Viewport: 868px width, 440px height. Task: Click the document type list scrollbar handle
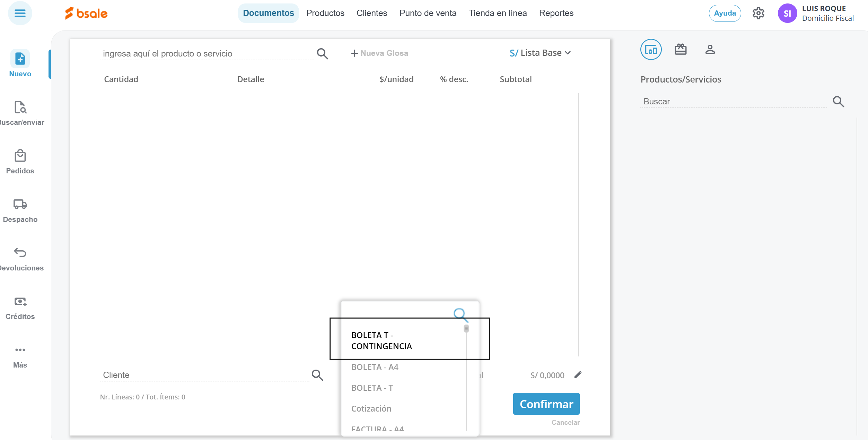pyautogui.click(x=466, y=328)
